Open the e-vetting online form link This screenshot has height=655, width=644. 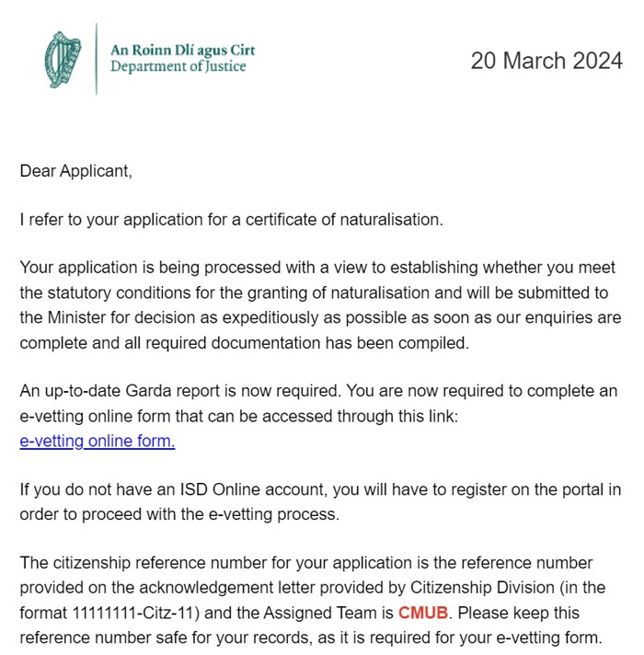pos(97,441)
